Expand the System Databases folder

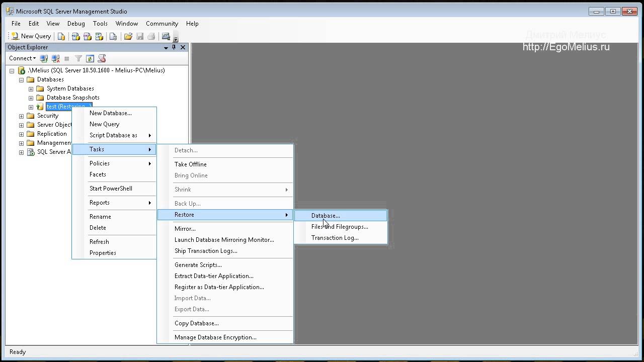point(31,89)
